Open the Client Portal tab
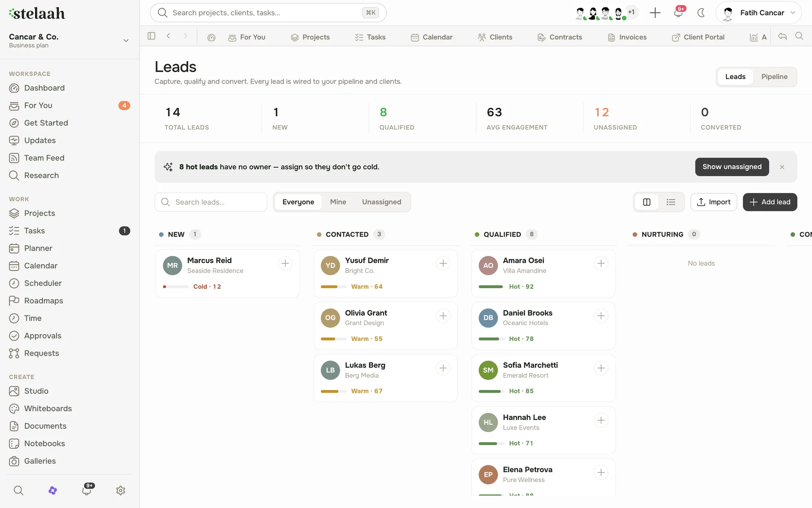This screenshot has width=812, height=508. [698, 37]
